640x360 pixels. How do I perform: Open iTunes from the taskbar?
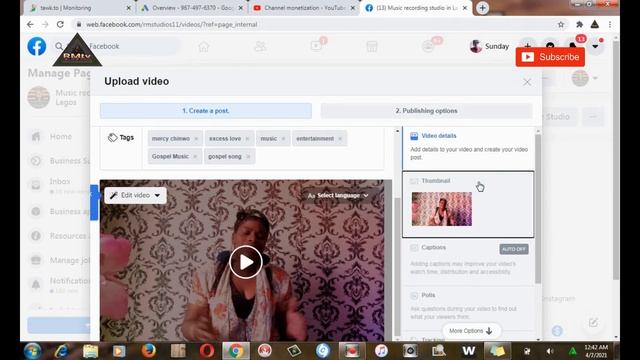pyautogui.click(x=381, y=351)
